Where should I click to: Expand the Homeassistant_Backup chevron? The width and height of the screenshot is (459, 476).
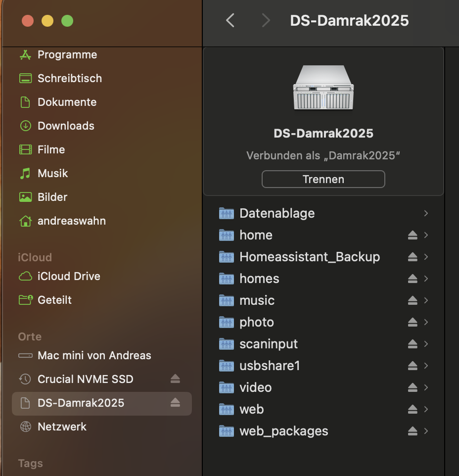click(426, 257)
